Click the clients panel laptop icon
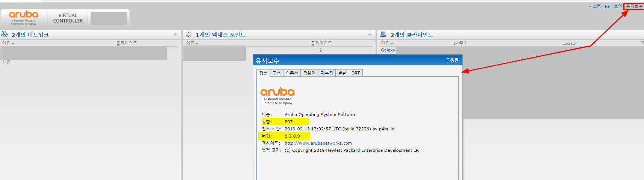This screenshot has width=644, height=180. click(383, 34)
